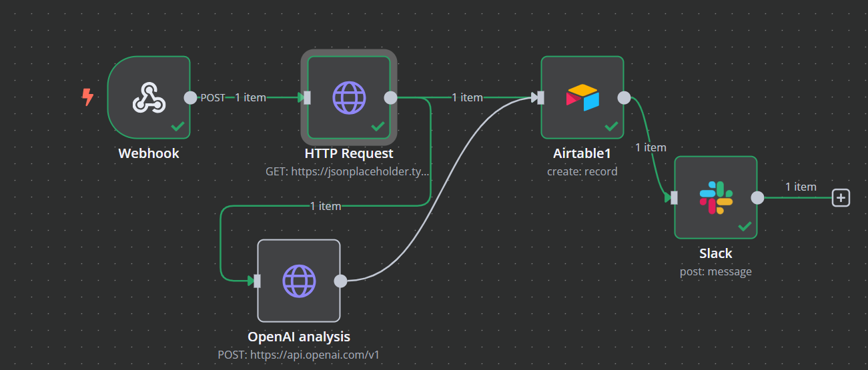The width and height of the screenshot is (868, 370).
Task: Click the plus button after Slack
Action: pos(841,197)
